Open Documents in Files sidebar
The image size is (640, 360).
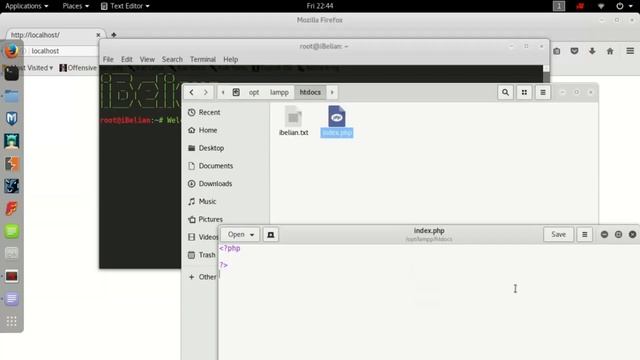point(225,166)
